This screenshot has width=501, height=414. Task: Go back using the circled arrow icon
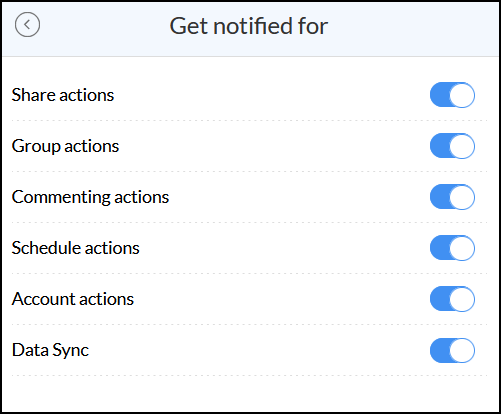[x=27, y=25]
